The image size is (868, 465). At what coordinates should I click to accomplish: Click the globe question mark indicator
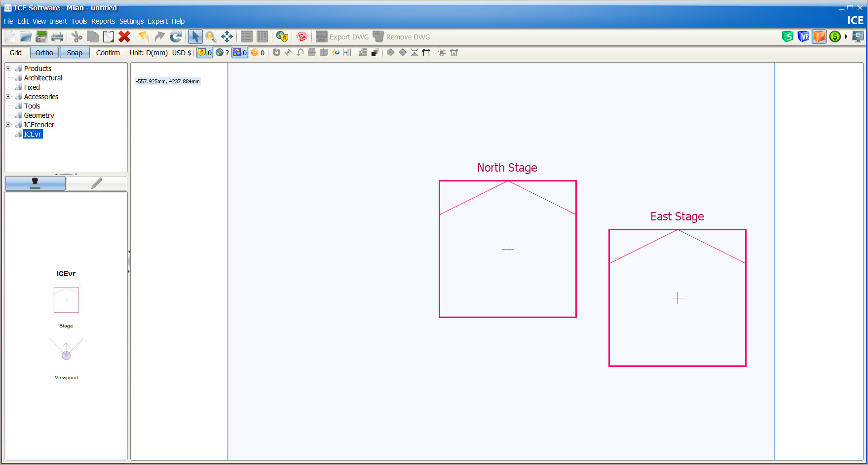(x=223, y=53)
